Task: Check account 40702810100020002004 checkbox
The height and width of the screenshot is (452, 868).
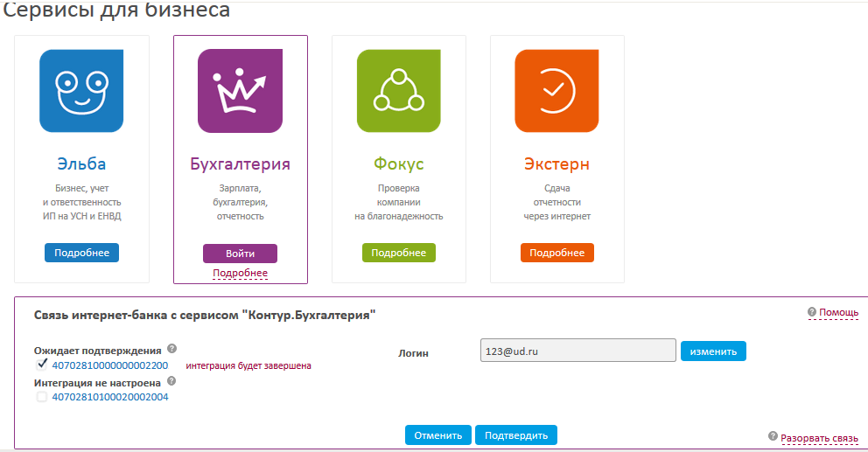Action: coord(41,397)
